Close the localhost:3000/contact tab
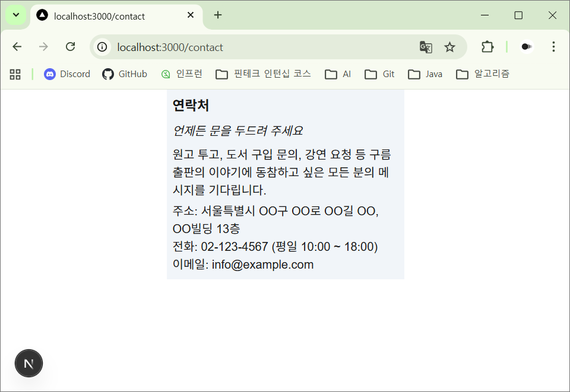 tap(191, 15)
